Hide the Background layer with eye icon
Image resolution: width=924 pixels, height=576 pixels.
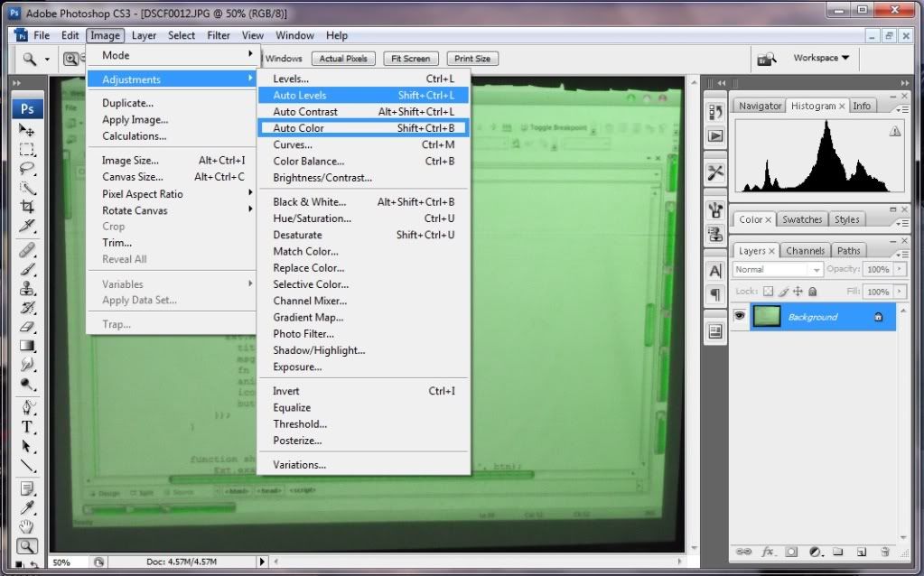[740, 317]
